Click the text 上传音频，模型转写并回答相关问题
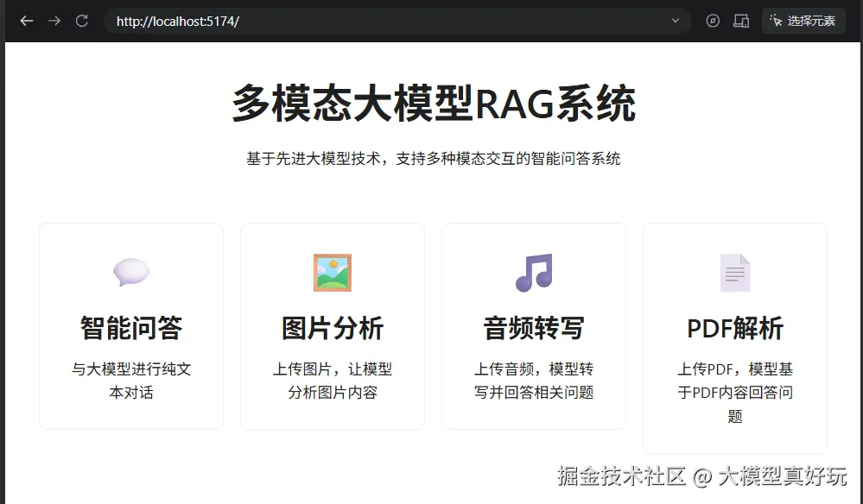Image resolution: width=863 pixels, height=504 pixels. 534,381
